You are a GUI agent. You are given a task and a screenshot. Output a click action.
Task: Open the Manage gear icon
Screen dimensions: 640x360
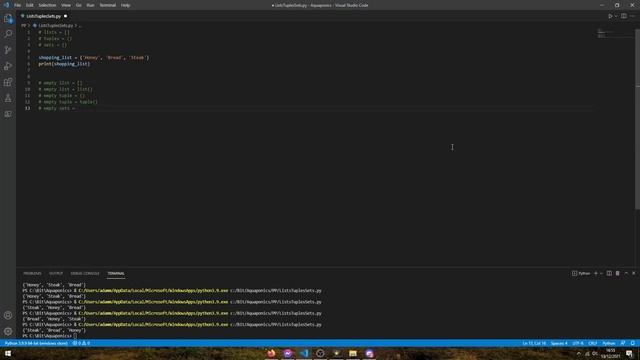(x=8, y=331)
